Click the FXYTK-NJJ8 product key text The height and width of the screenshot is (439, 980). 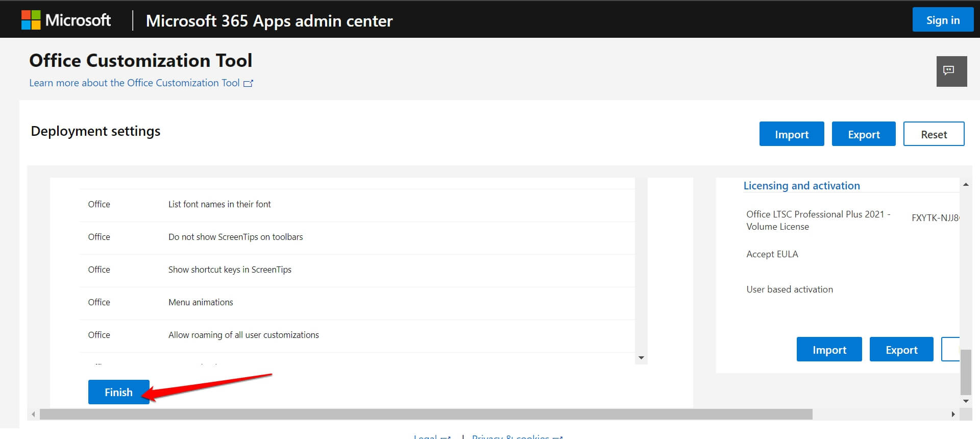(935, 218)
